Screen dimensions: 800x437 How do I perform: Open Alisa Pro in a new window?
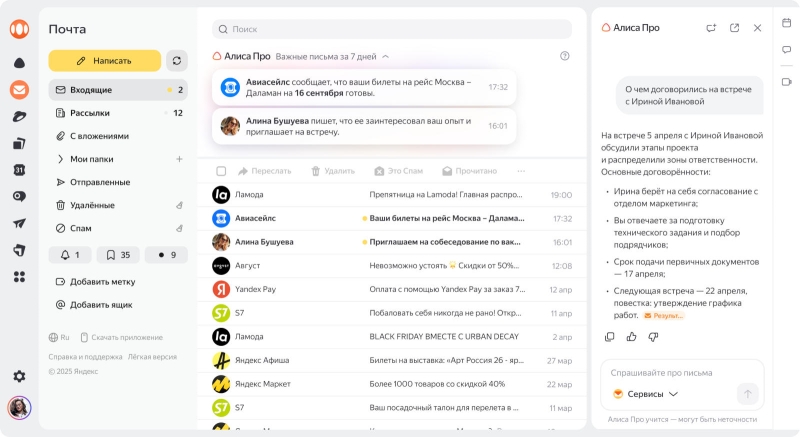pyautogui.click(x=734, y=28)
